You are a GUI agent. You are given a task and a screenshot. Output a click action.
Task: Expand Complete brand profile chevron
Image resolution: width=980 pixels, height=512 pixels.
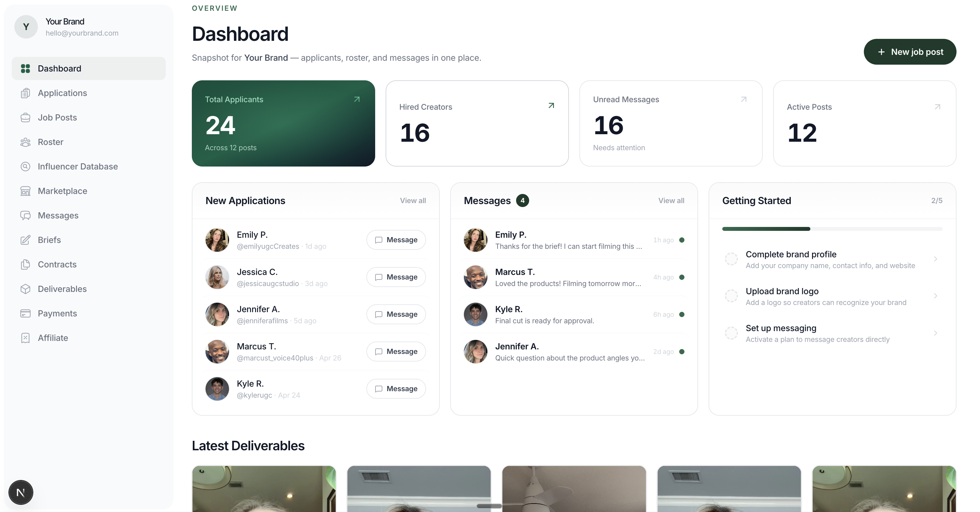point(936,259)
